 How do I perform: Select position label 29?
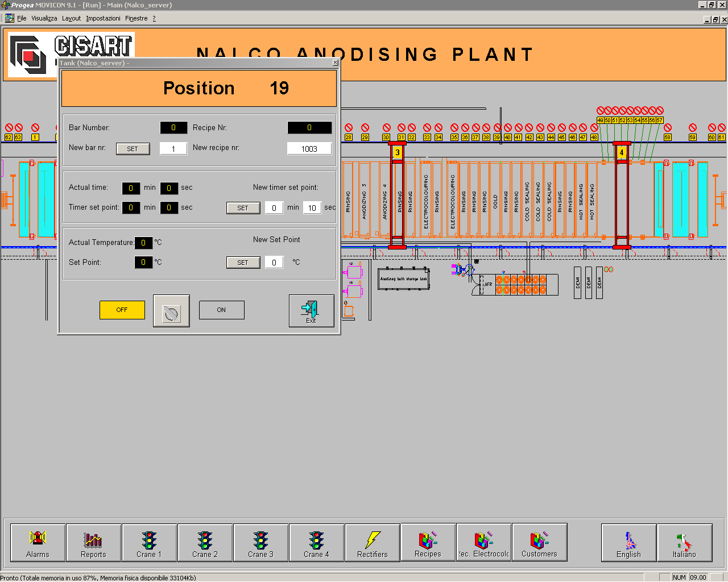point(365,138)
